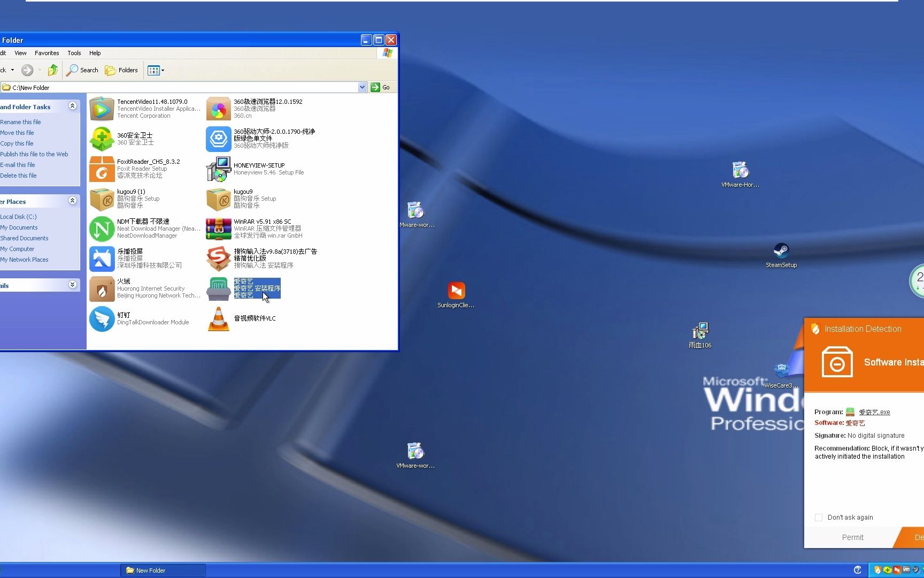Select the kugou9 (1) package icon
Viewport: 924px width, 578px height.
[102, 199]
